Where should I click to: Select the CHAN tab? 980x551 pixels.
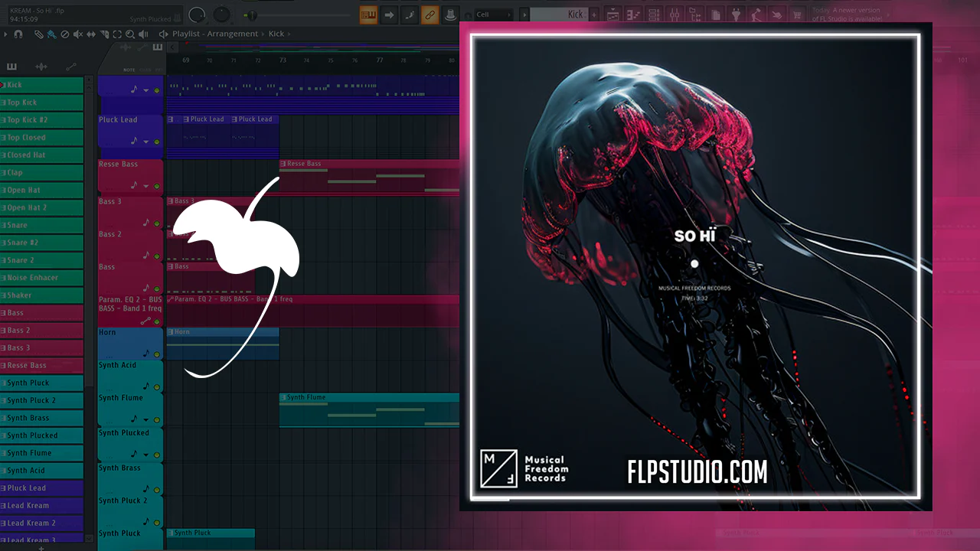pos(144,70)
